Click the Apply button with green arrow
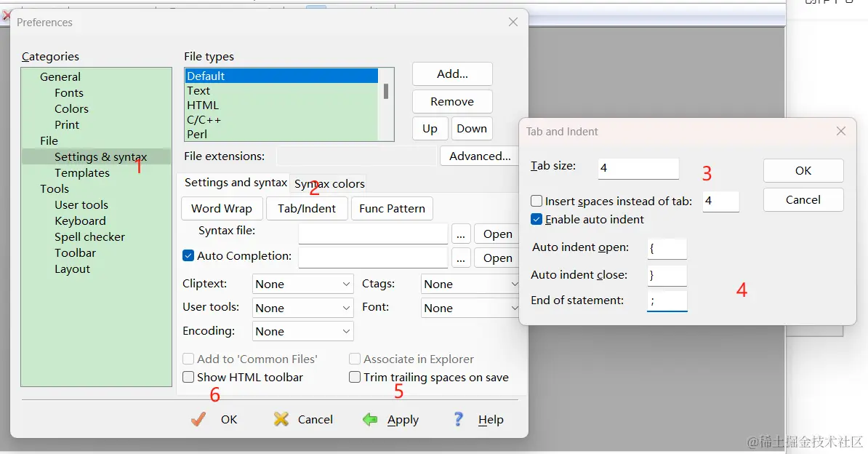Image resolution: width=868 pixels, height=454 pixels. point(391,419)
